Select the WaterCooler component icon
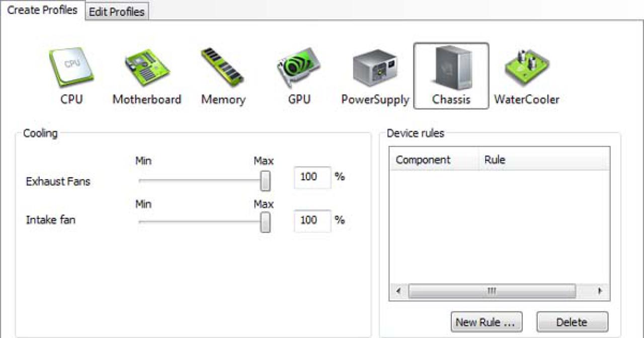This screenshot has height=338, width=644. pos(527,75)
